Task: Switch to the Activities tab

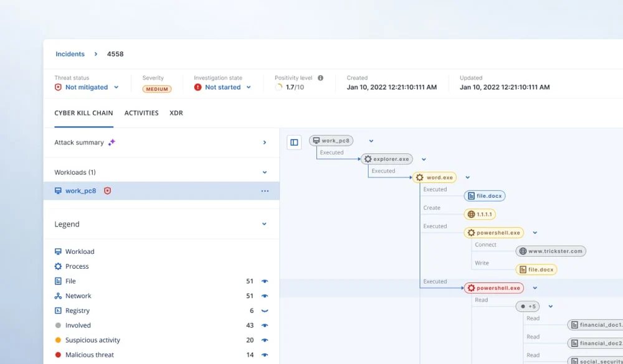Action: (x=141, y=113)
